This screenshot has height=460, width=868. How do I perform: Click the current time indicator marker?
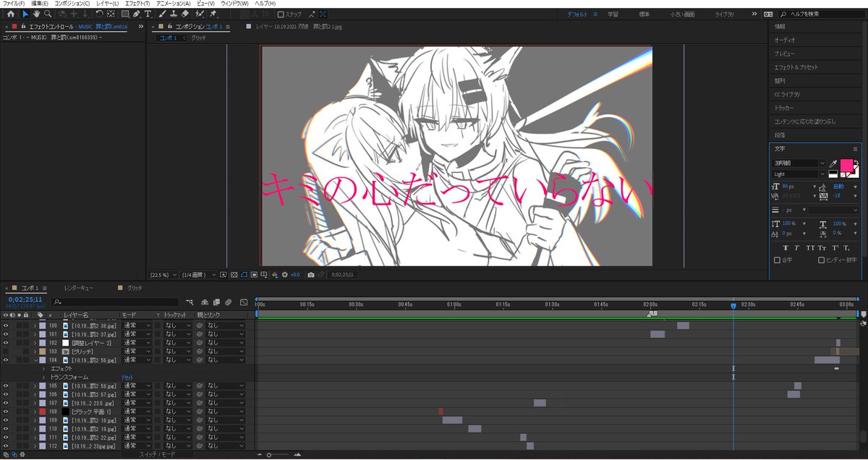point(733,306)
